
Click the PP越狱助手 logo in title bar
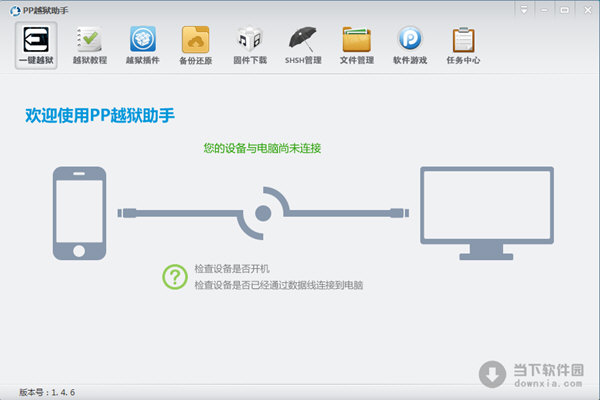pos(15,11)
